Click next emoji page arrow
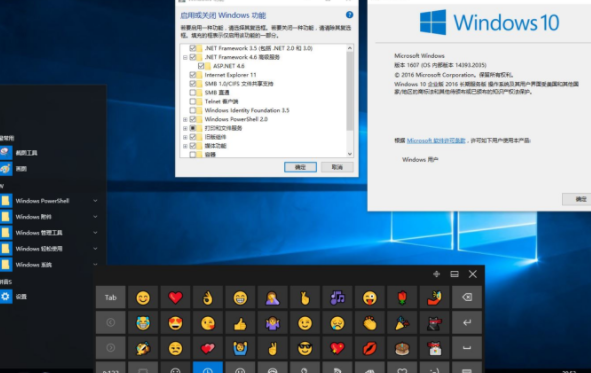Screen dimensions: 591x373 tap(110, 348)
